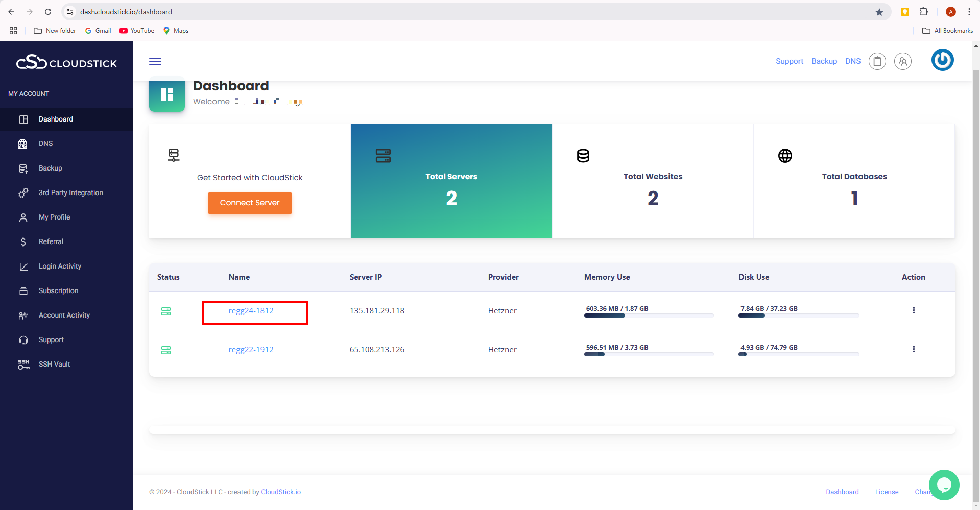The height and width of the screenshot is (510, 980).
Task: Select Login Activity in sidebar
Action: [60, 266]
